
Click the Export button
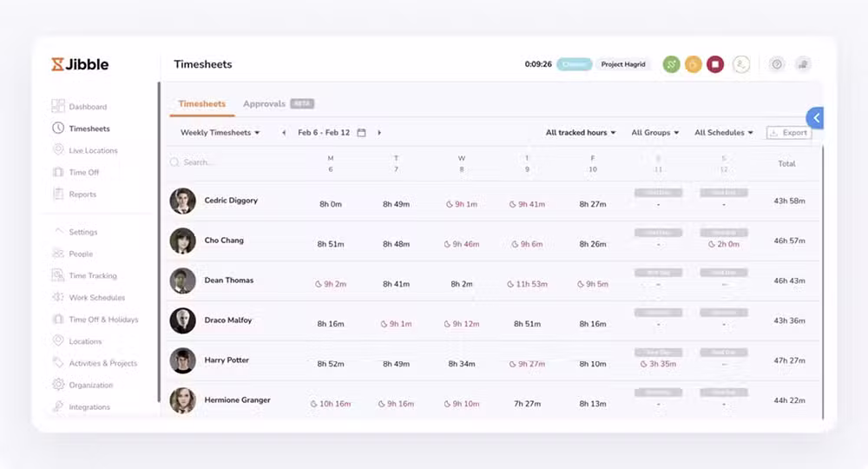pos(789,133)
